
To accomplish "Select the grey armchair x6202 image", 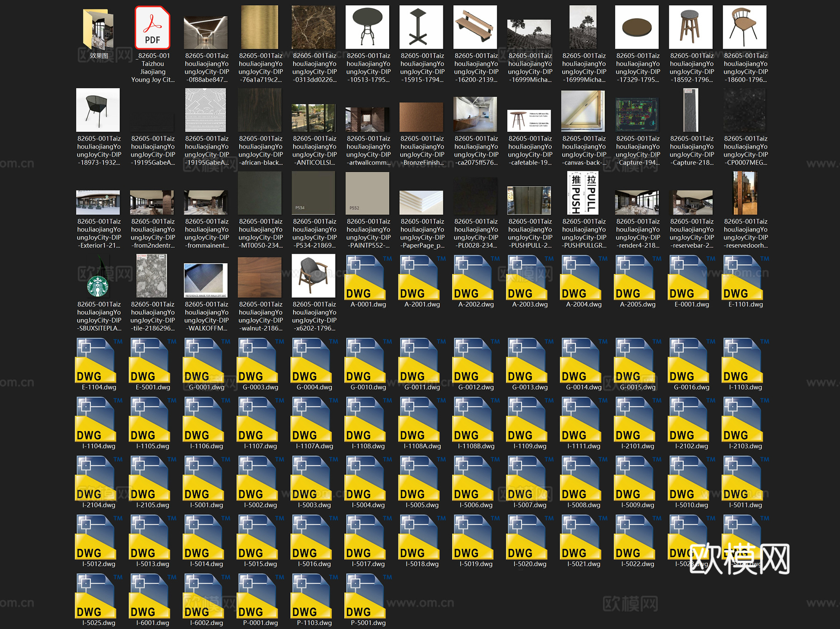I will [314, 276].
